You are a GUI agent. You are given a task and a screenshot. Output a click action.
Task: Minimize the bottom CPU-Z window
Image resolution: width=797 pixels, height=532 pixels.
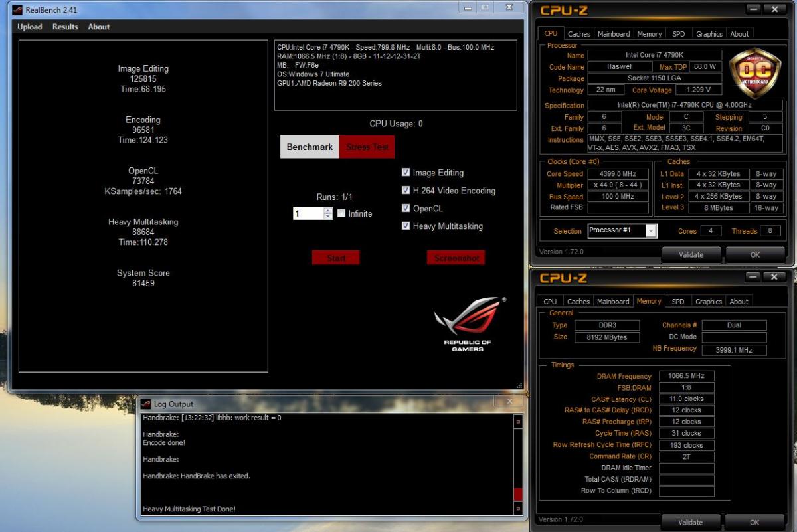753,277
